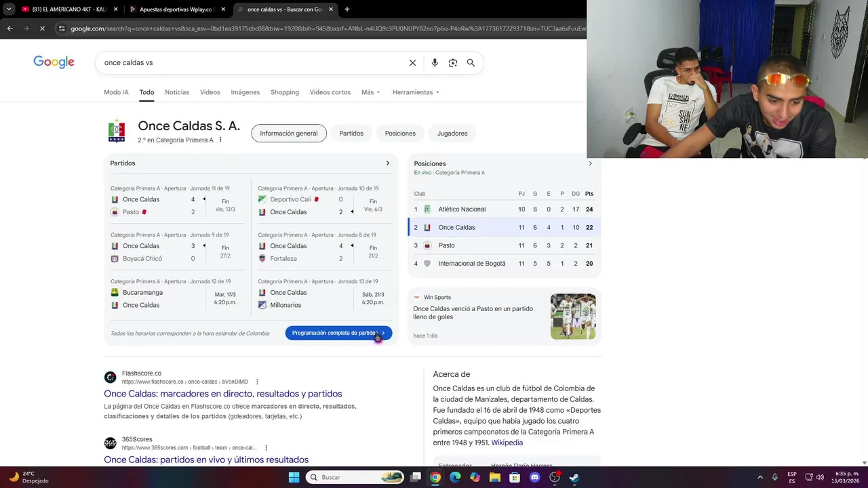Open the Posiciones chip

tap(400, 134)
